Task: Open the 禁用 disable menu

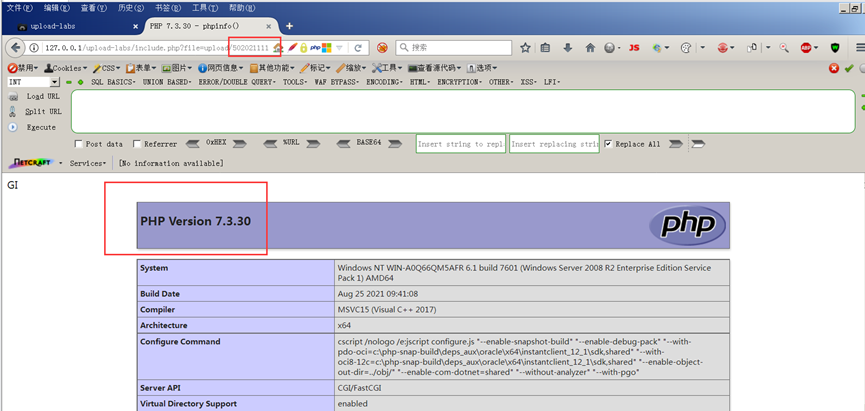Action: pos(23,68)
